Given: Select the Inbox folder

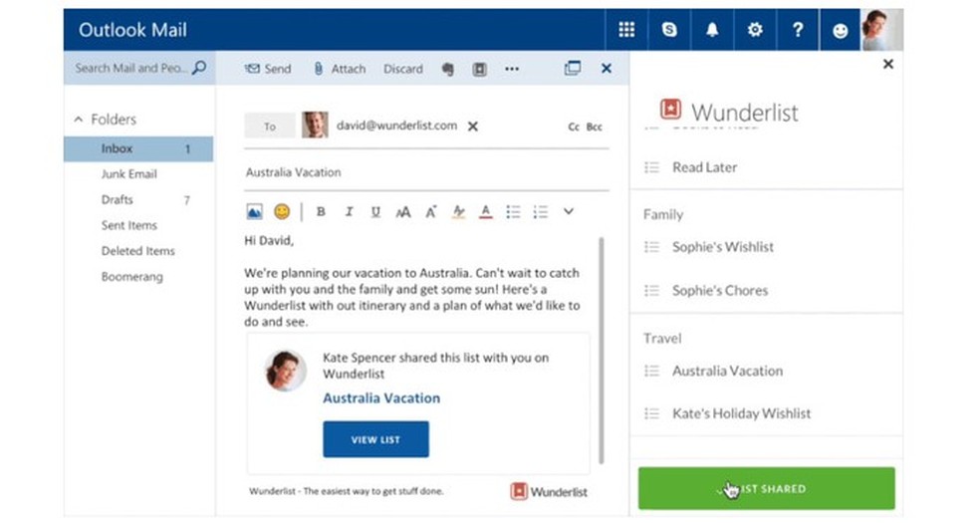Looking at the screenshot, I should 138,148.
